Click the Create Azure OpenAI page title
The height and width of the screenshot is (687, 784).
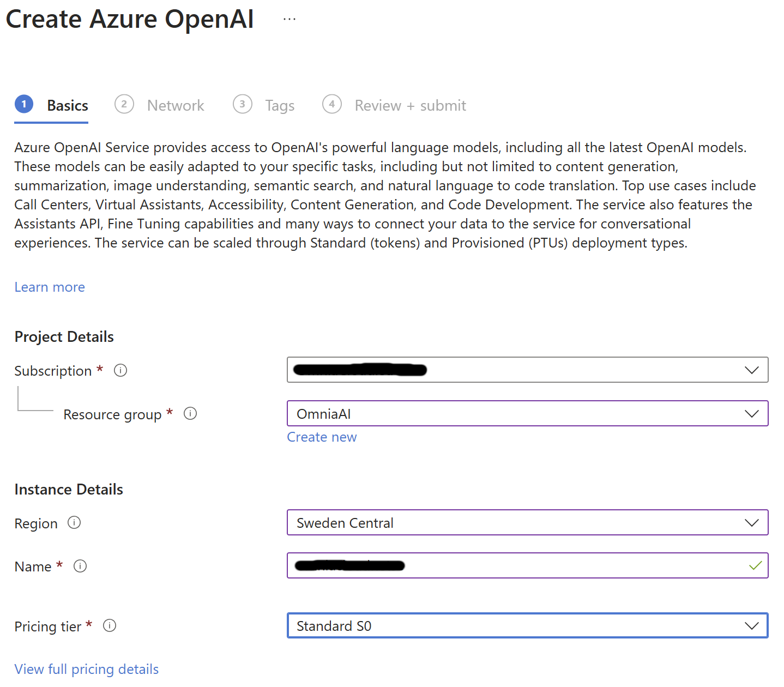[x=130, y=19]
